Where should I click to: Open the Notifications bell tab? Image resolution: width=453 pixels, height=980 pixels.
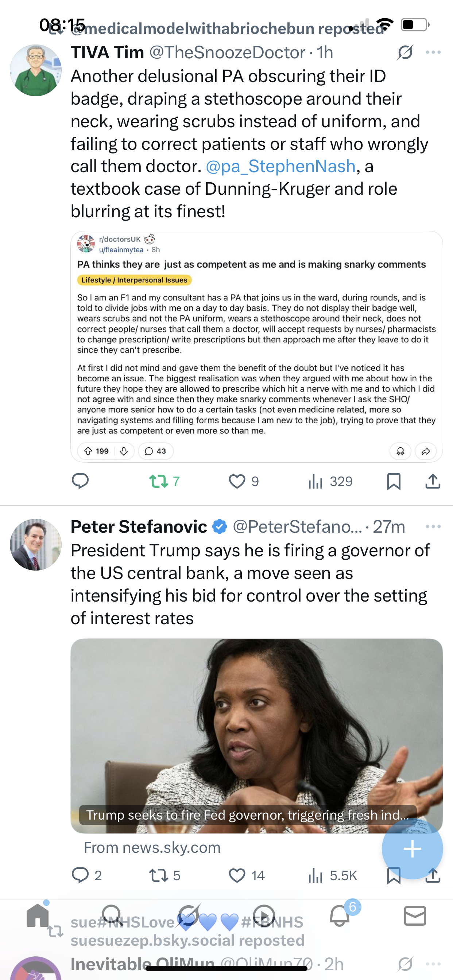340,916
